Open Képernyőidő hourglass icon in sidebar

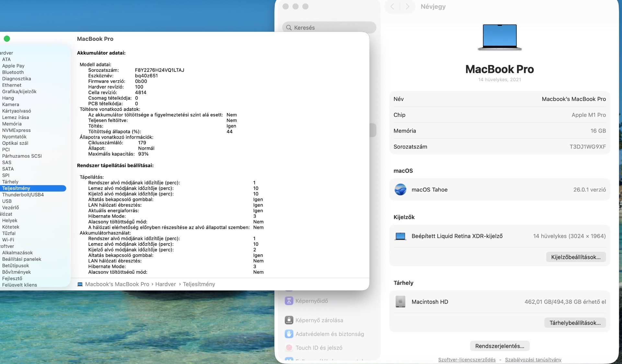[x=289, y=301]
